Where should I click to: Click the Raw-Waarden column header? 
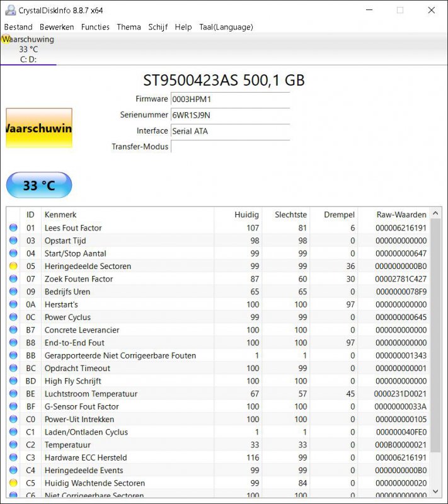tap(401, 215)
